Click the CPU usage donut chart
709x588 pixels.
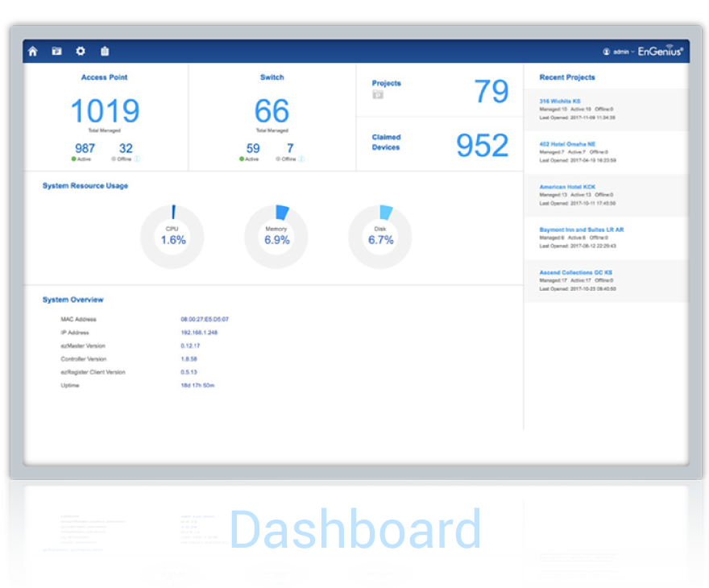pos(172,237)
